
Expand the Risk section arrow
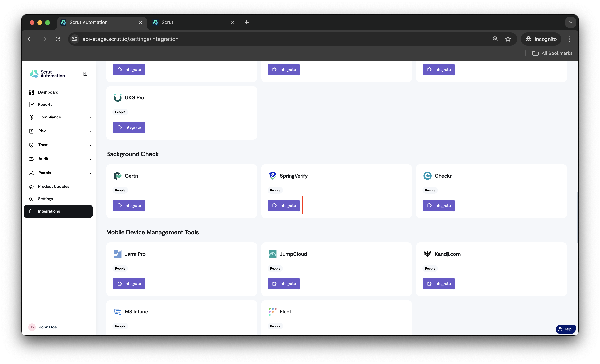click(90, 132)
